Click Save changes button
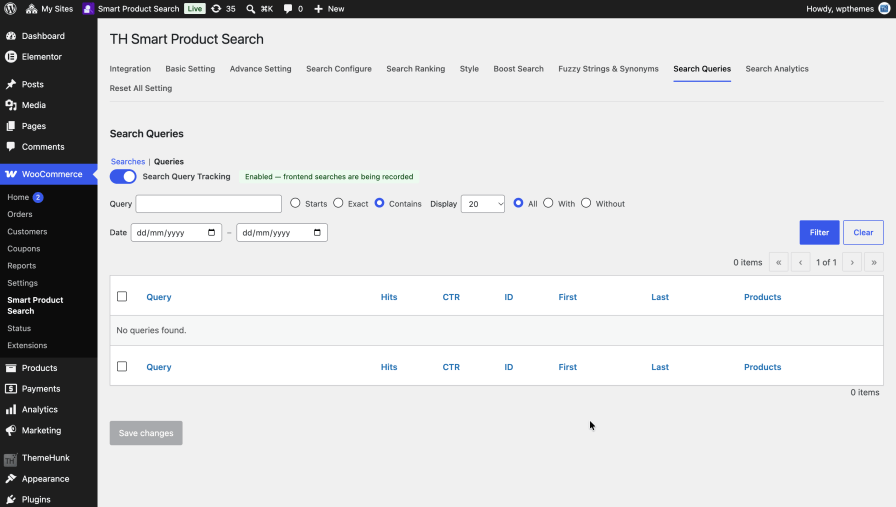 146,433
